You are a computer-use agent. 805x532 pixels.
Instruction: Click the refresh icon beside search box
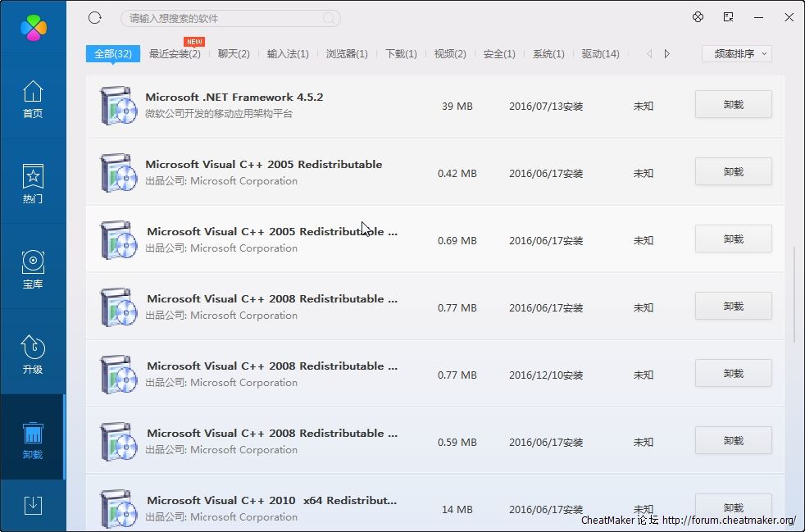[x=95, y=18]
